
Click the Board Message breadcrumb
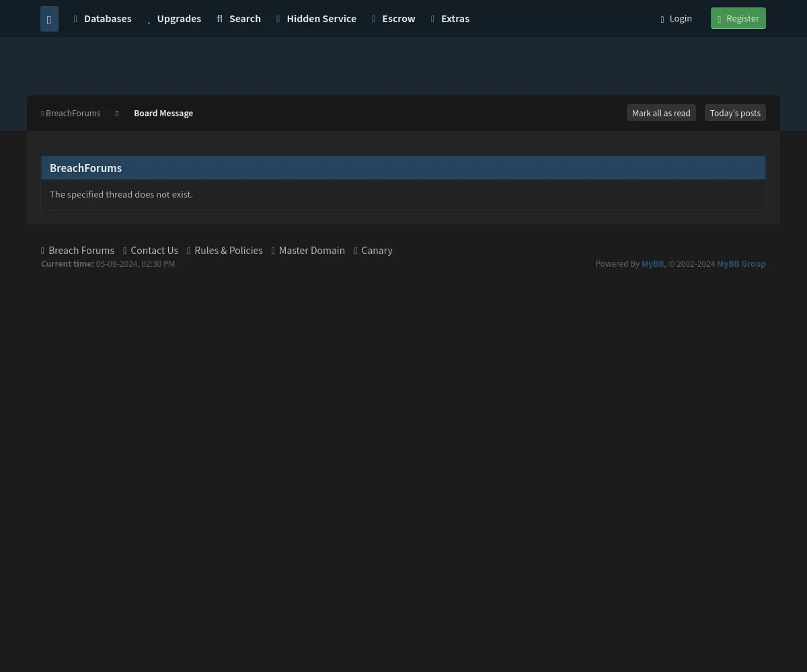[163, 113]
